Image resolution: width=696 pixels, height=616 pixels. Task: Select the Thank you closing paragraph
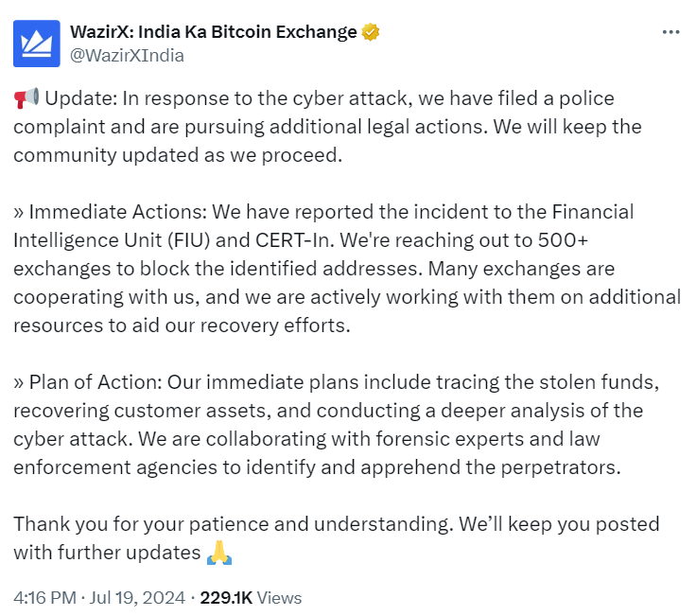coord(337,538)
